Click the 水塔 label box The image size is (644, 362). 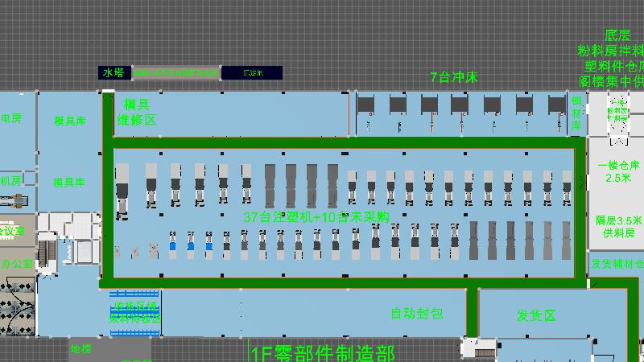click(114, 72)
